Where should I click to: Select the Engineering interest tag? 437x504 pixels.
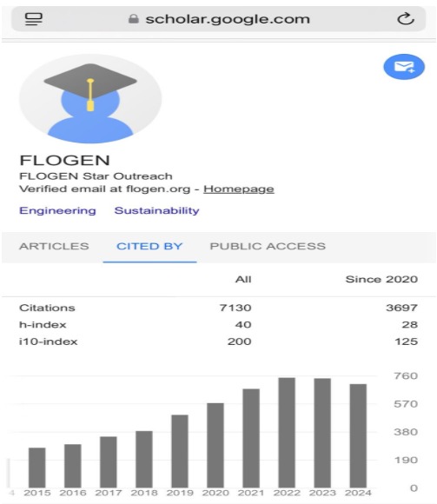[x=58, y=210]
